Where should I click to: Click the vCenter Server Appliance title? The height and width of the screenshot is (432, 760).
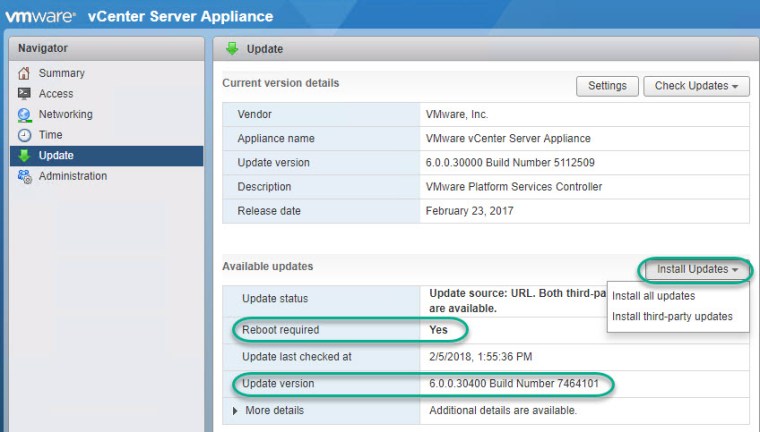click(180, 16)
